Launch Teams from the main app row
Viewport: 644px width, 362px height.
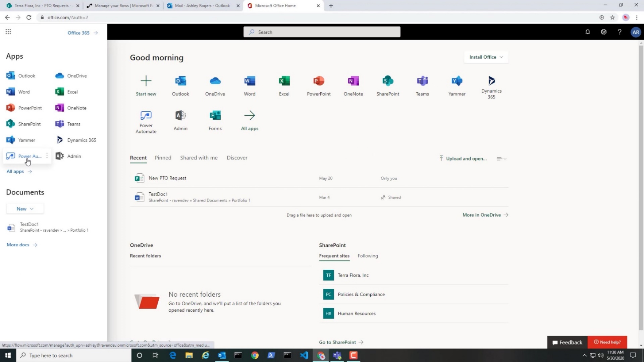(x=422, y=86)
